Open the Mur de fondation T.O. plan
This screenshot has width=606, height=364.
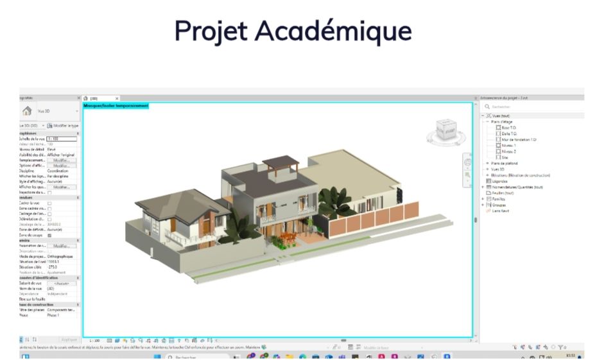[x=519, y=139]
